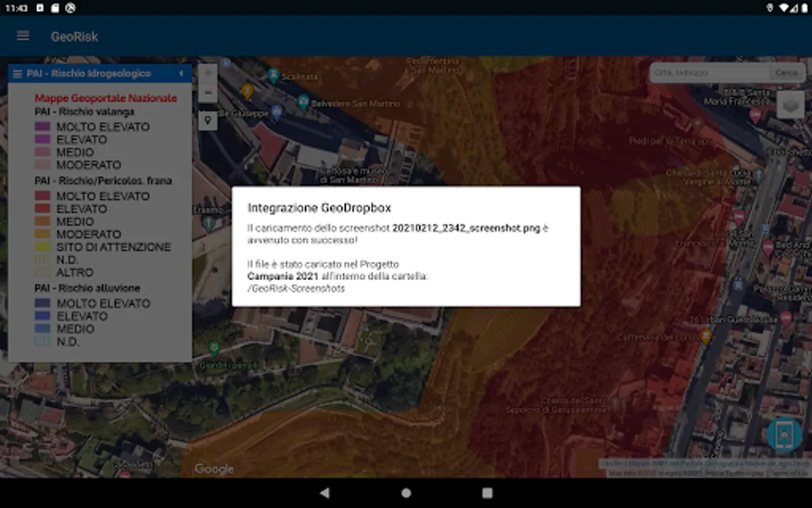
Task: Zoom out of the map
Action: point(208,93)
